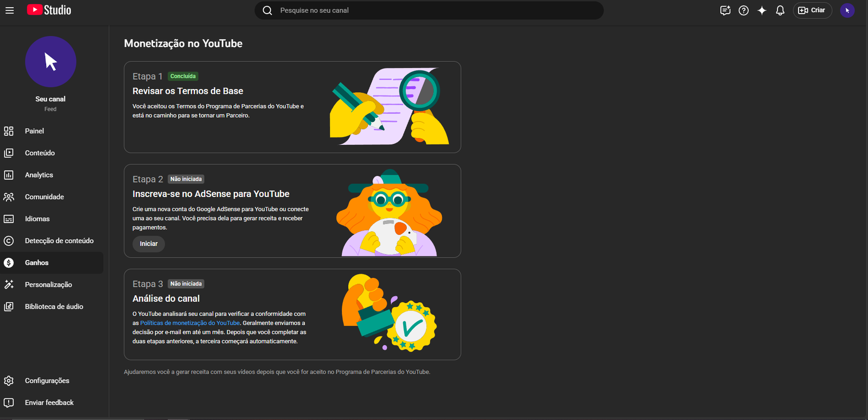Select the Ganhos menu item

(52, 263)
